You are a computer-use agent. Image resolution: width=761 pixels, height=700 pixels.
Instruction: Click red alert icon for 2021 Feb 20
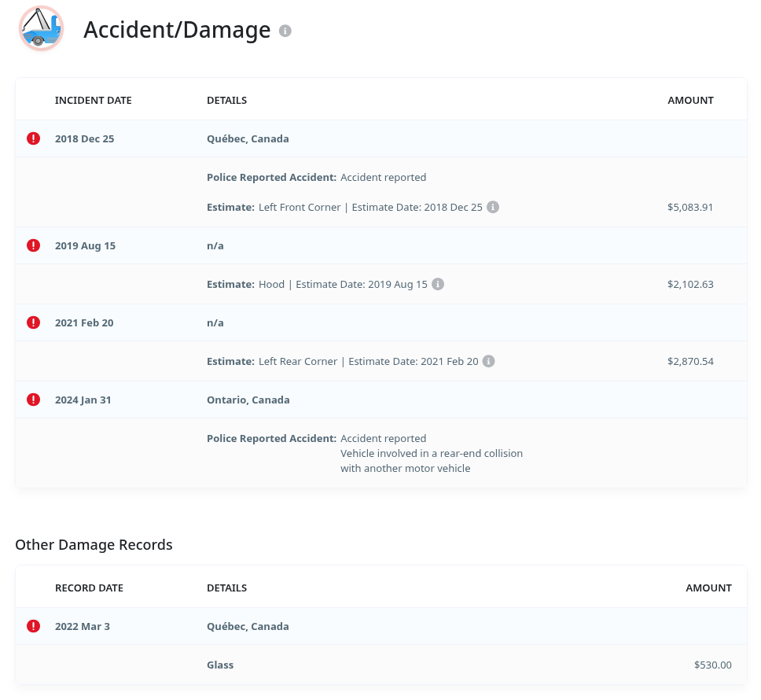coord(33,322)
